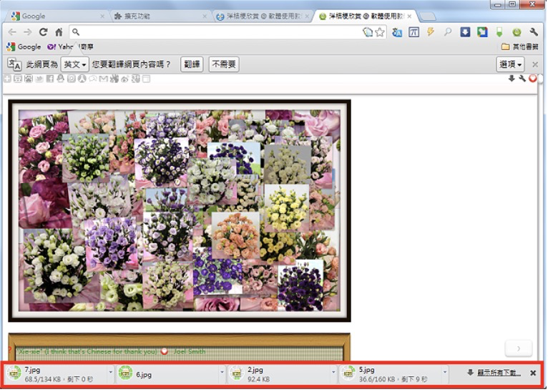This screenshot has width=548, height=392.
Task: Expand the 7.jpg download item menu
Action: click(x=111, y=373)
